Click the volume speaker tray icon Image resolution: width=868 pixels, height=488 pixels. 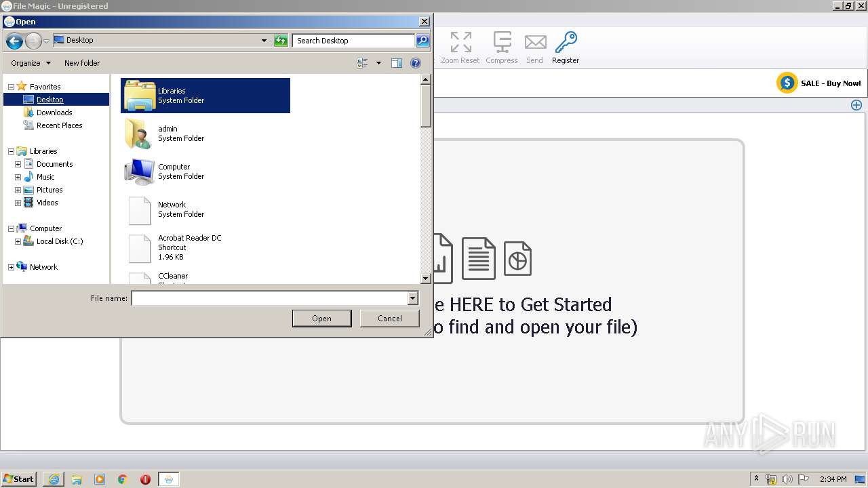(x=787, y=479)
